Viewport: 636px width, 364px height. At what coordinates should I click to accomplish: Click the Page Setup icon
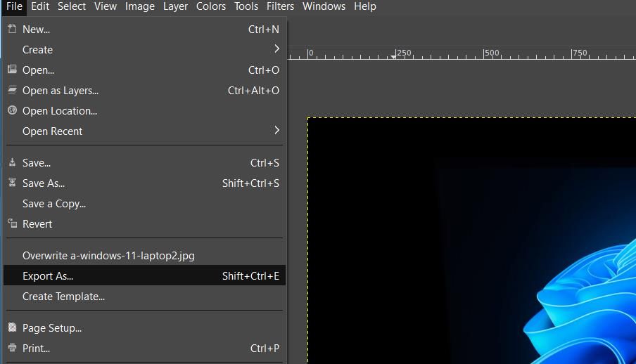tap(12, 327)
